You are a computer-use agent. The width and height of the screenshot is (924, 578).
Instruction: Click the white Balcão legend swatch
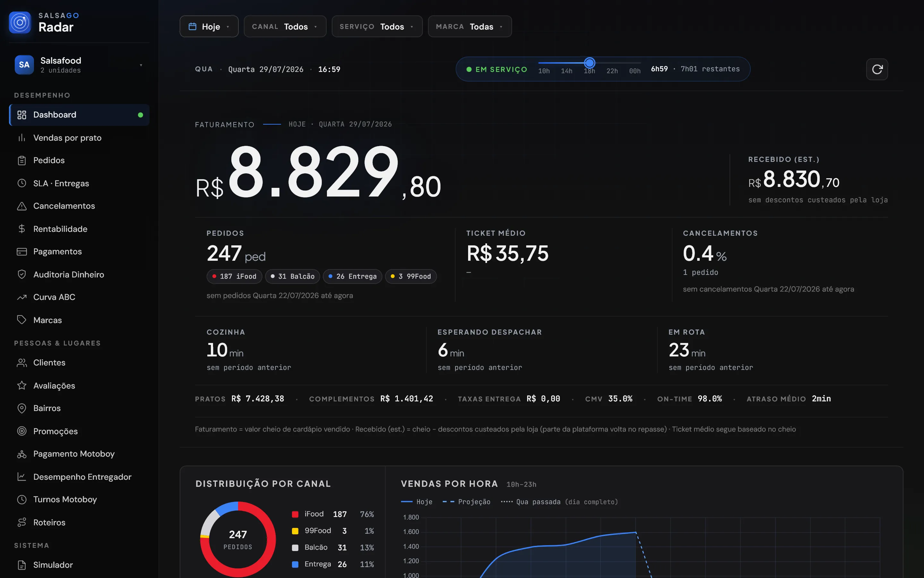click(295, 548)
